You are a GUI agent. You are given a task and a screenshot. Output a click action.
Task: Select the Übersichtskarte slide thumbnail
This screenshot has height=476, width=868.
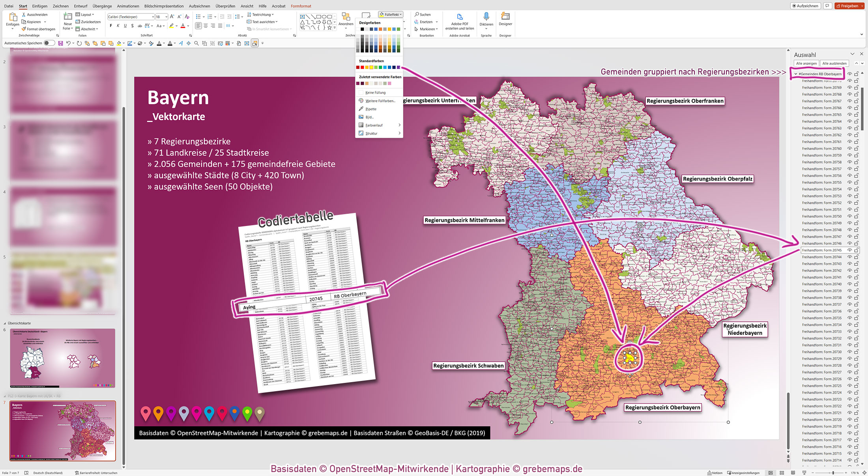coord(62,358)
